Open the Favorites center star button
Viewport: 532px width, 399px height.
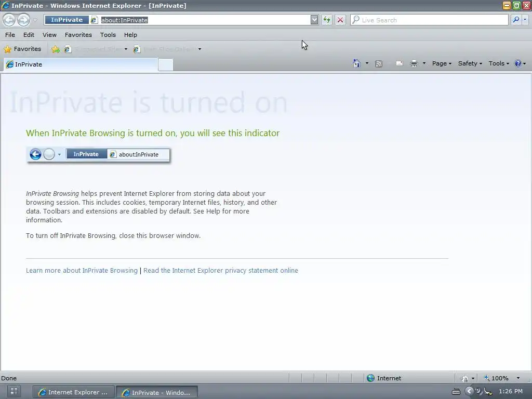[22, 49]
